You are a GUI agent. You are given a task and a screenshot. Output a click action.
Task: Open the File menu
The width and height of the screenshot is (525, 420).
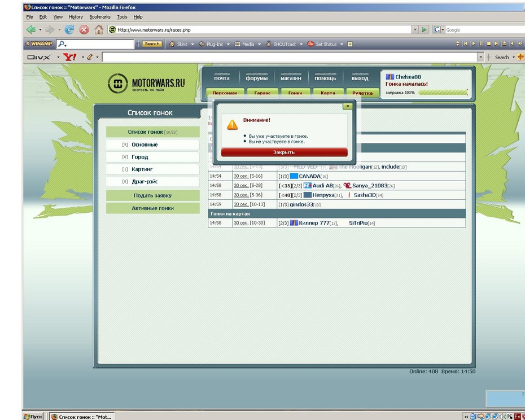point(29,17)
